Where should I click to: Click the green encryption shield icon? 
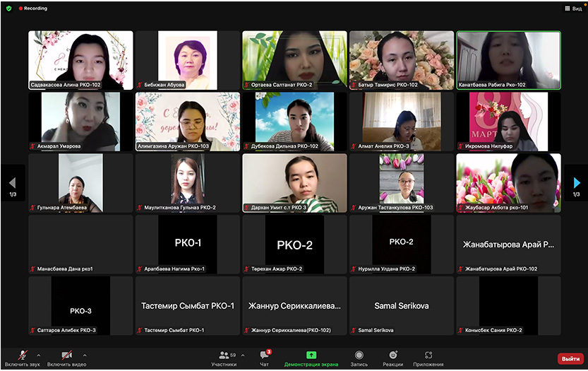tap(8, 8)
